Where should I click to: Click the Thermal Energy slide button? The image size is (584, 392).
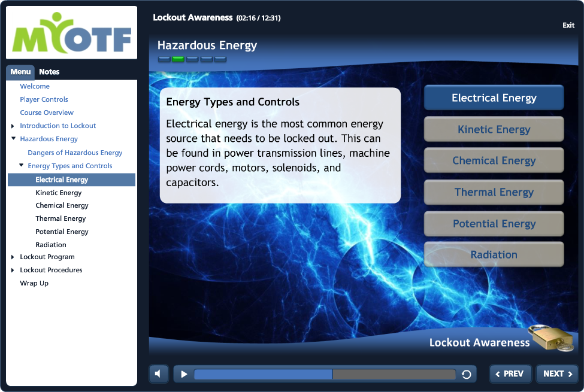coord(494,192)
